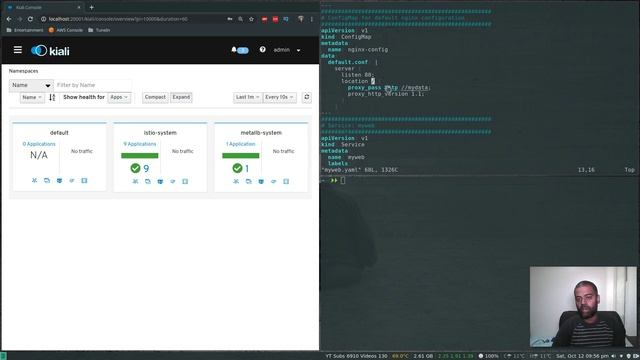640x360 pixels.
Task: Open the Show health for Apps dropdown
Action: coord(119,97)
